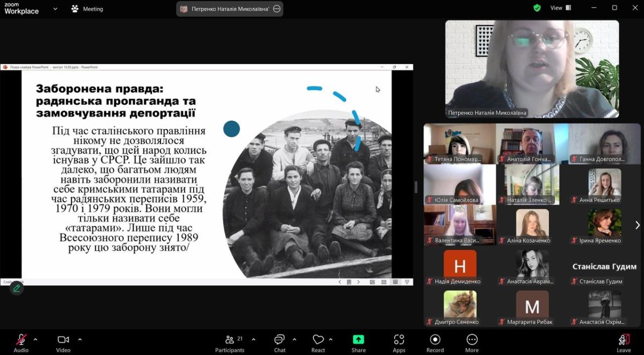644x355 pixels.
Task: Switch to the Meeting tab
Action: [87, 9]
